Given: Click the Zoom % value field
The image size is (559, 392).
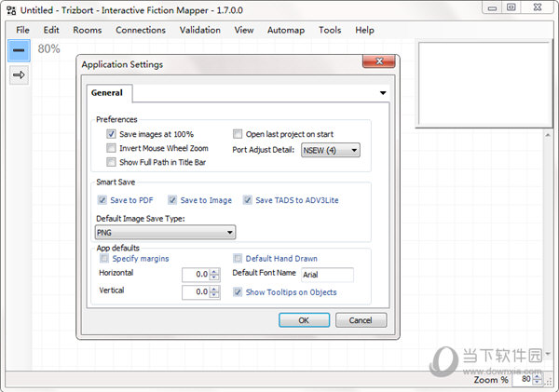Looking at the screenshot, I should coord(523,379).
